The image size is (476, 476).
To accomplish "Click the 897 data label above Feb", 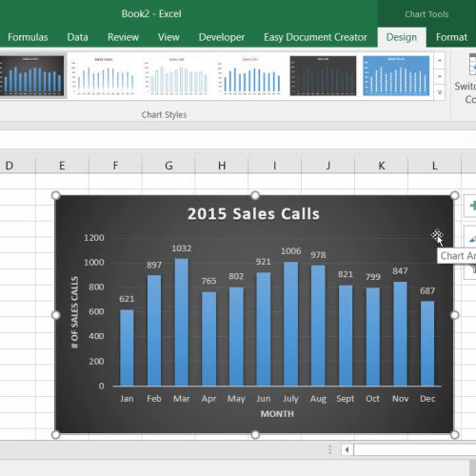I will pyautogui.click(x=154, y=265).
